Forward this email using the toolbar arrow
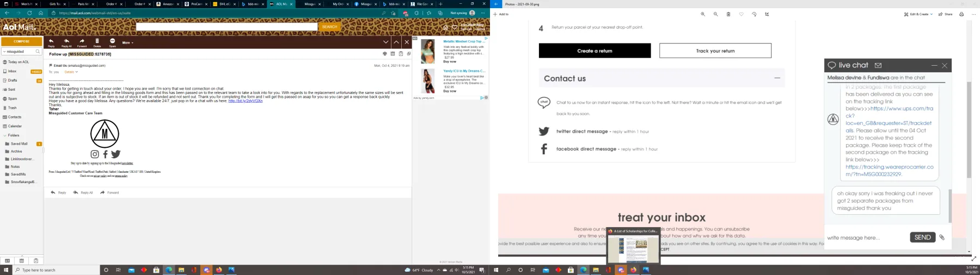Viewport: 980px width, 275px height. click(82, 42)
